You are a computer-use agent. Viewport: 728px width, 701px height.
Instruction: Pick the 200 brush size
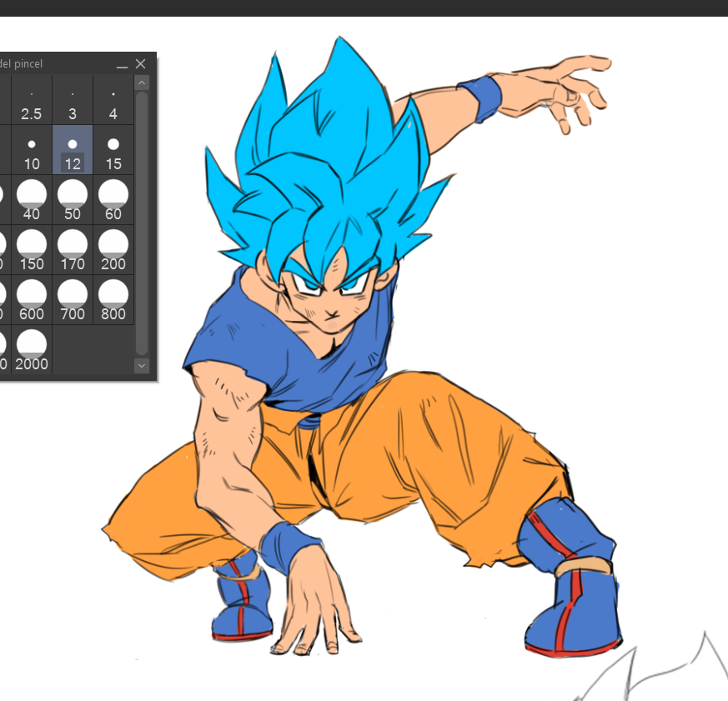tap(113, 250)
